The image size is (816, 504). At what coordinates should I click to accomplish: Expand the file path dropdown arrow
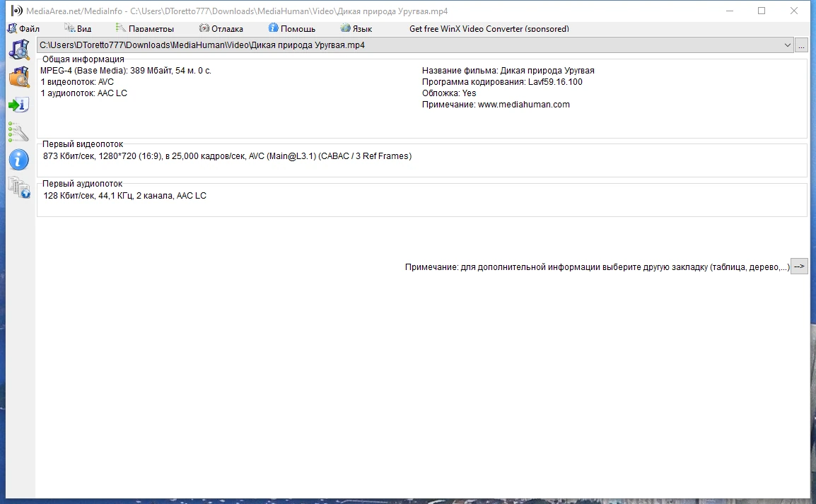click(x=787, y=45)
